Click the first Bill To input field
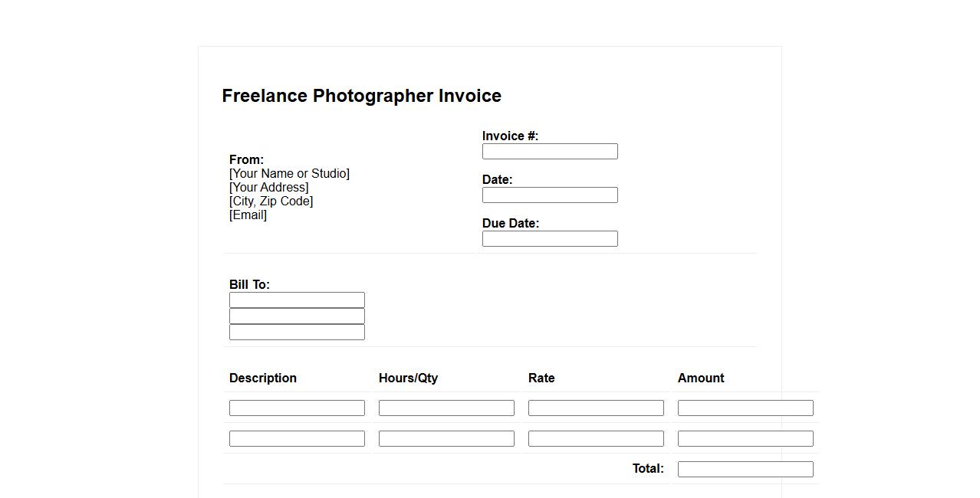The width and height of the screenshot is (980, 498). click(x=297, y=300)
